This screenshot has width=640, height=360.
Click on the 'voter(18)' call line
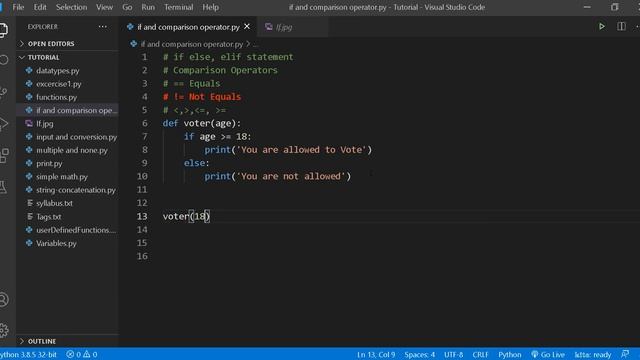click(x=186, y=216)
